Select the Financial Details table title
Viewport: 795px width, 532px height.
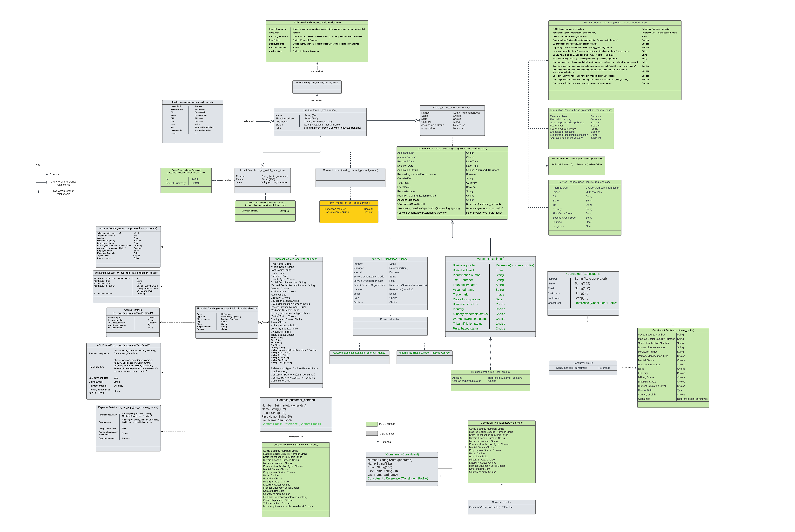pyautogui.click(x=226, y=309)
